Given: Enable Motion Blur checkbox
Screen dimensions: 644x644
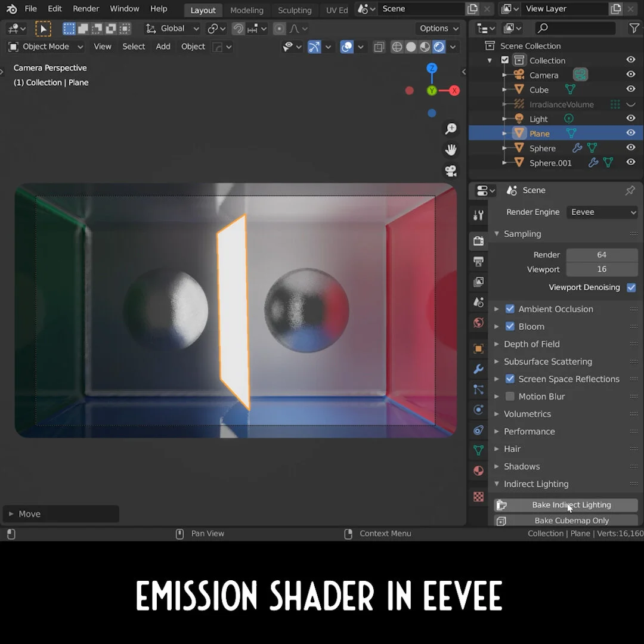Looking at the screenshot, I should (x=510, y=396).
